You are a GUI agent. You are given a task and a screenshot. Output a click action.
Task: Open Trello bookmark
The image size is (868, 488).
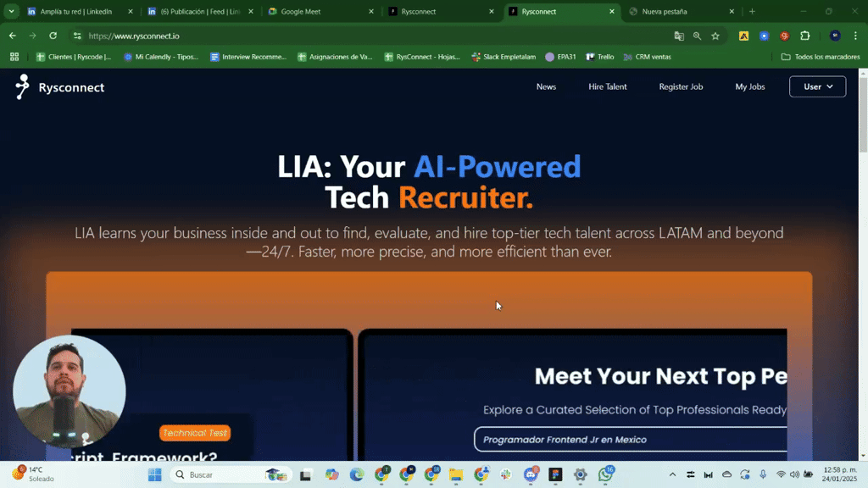click(x=600, y=57)
